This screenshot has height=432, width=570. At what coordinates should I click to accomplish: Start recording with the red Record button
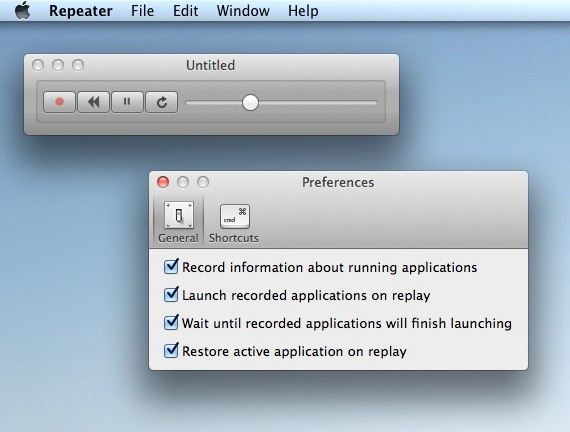click(59, 102)
